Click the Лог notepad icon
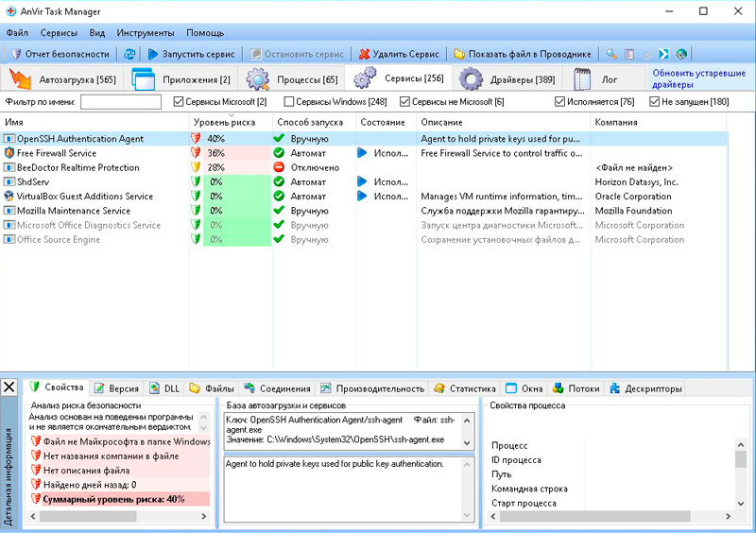 [583, 79]
